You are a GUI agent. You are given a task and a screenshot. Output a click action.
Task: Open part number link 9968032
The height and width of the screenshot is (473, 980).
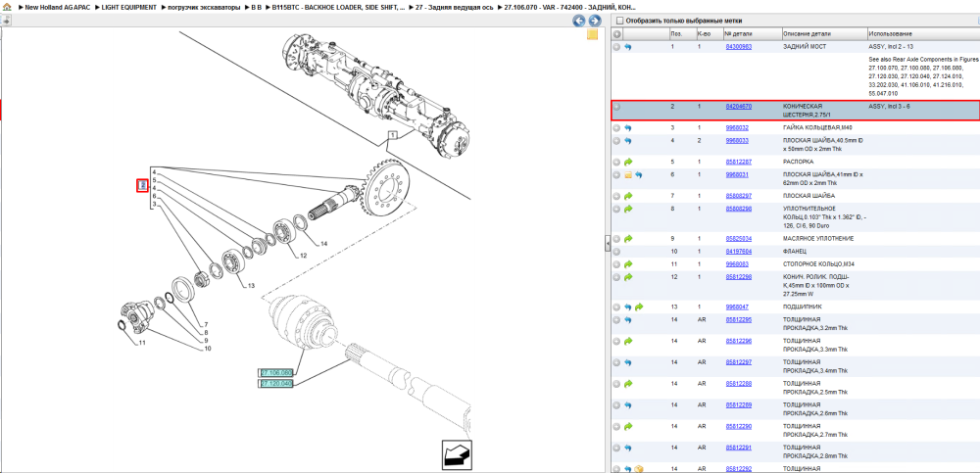736,128
